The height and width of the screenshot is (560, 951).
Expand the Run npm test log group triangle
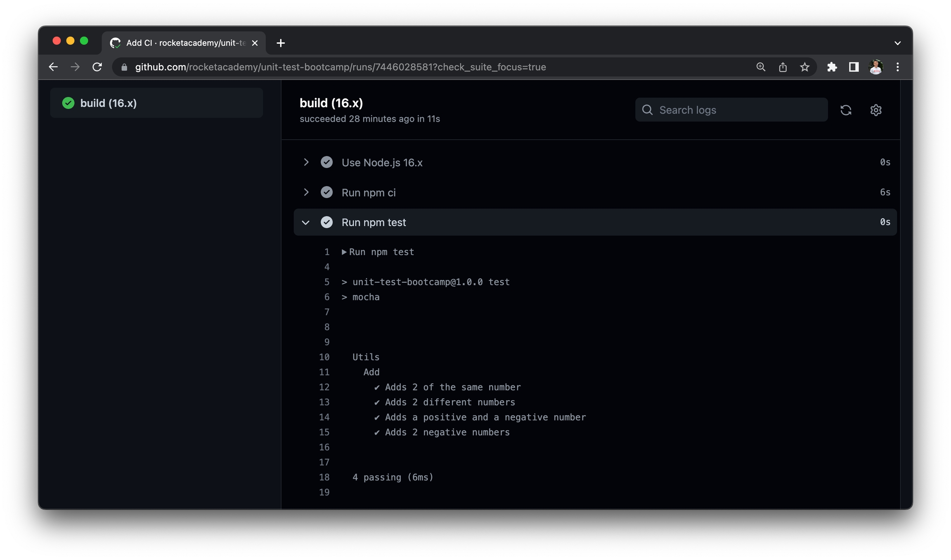344,252
